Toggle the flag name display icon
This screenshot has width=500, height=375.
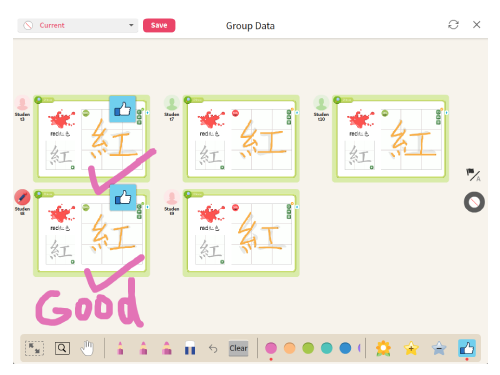tap(473, 175)
